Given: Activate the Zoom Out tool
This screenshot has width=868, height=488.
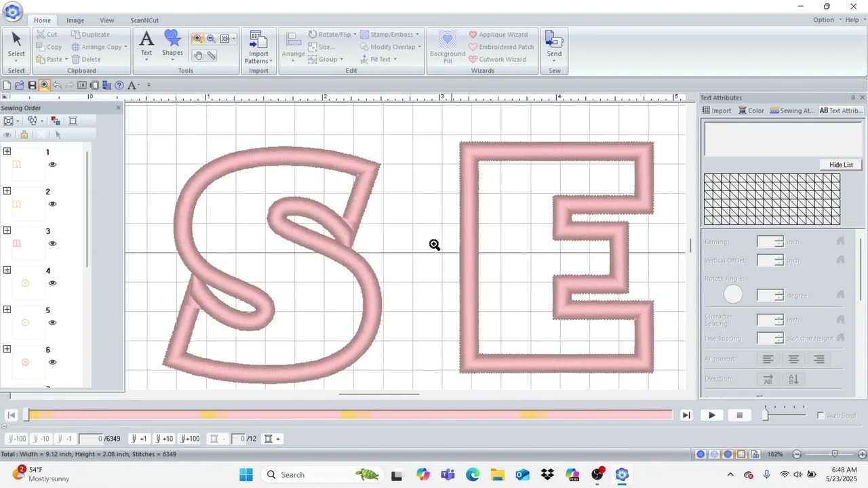Looking at the screenshot, I should point(211,39).
